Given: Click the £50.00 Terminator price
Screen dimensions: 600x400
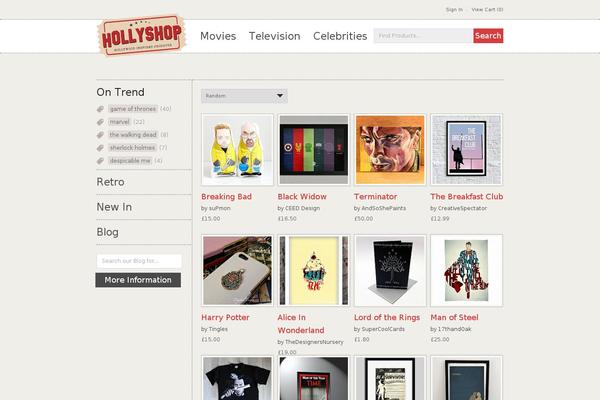Looking at the screenshot, I should pos(363,219).
